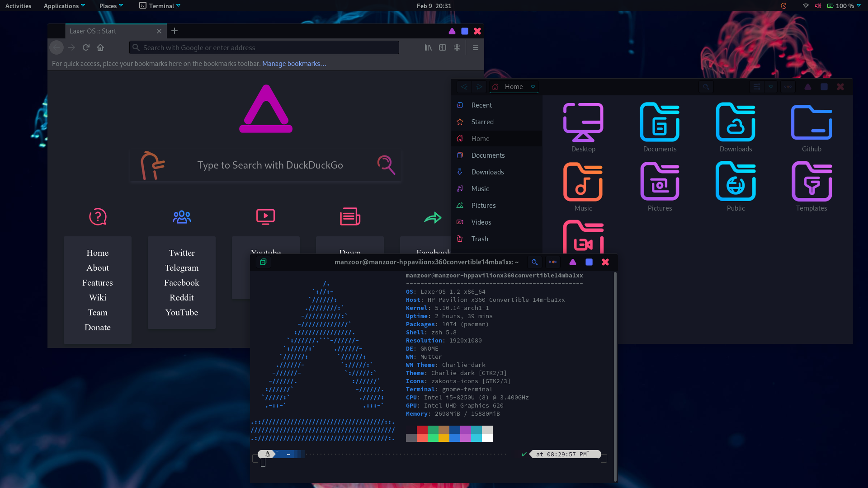The width and height of the screenshot is (868, 488).
Task: Expand the Home path dropdown in Files
Action: [533, 87]
